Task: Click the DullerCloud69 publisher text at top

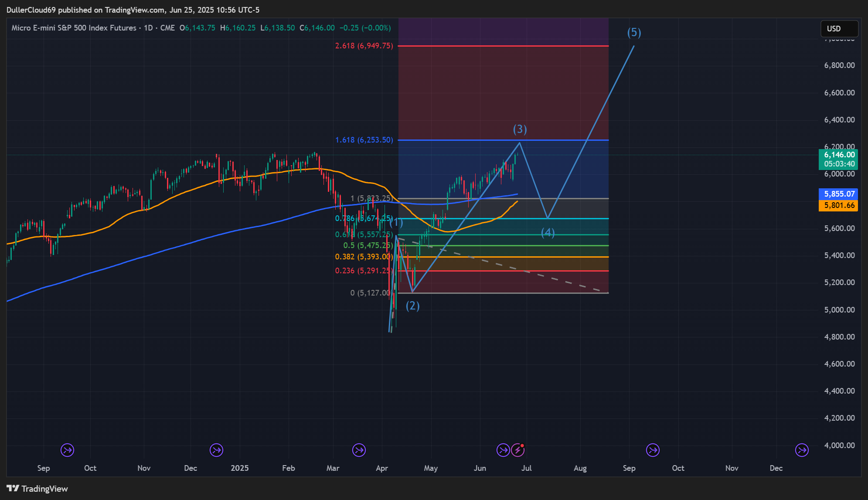Action: click(x=31, y=10)
